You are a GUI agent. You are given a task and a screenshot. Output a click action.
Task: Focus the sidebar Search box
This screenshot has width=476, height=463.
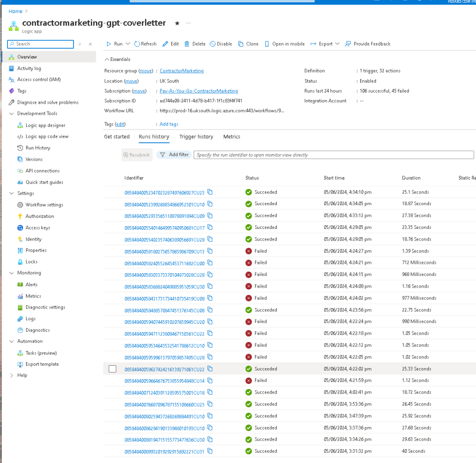tap(40, 44)
